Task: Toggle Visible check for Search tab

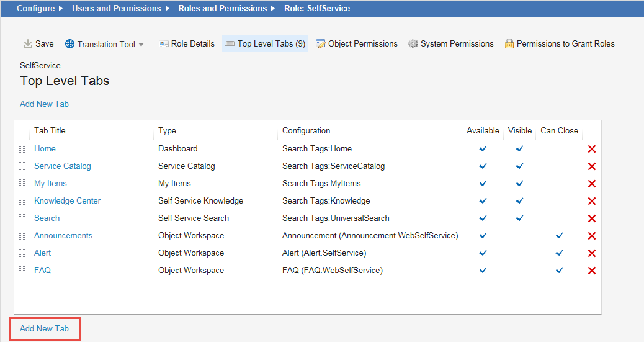Action: point(519,218)
